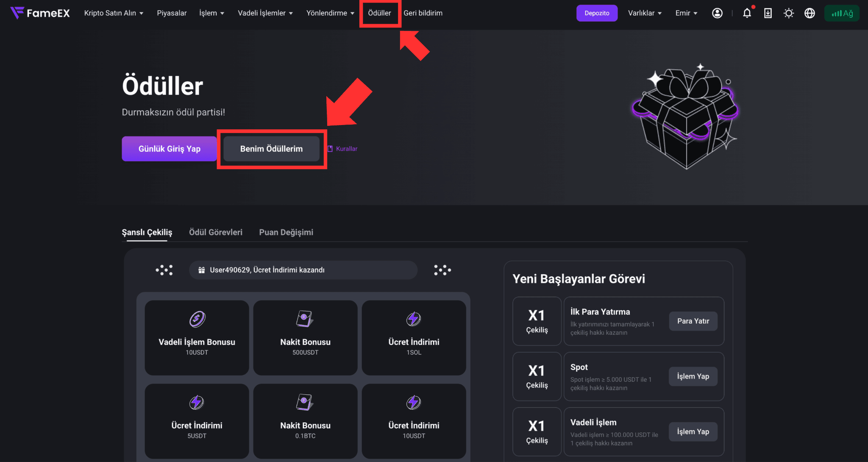Click the Yeni Başlayanlar Görevi heading

(579, 279)
